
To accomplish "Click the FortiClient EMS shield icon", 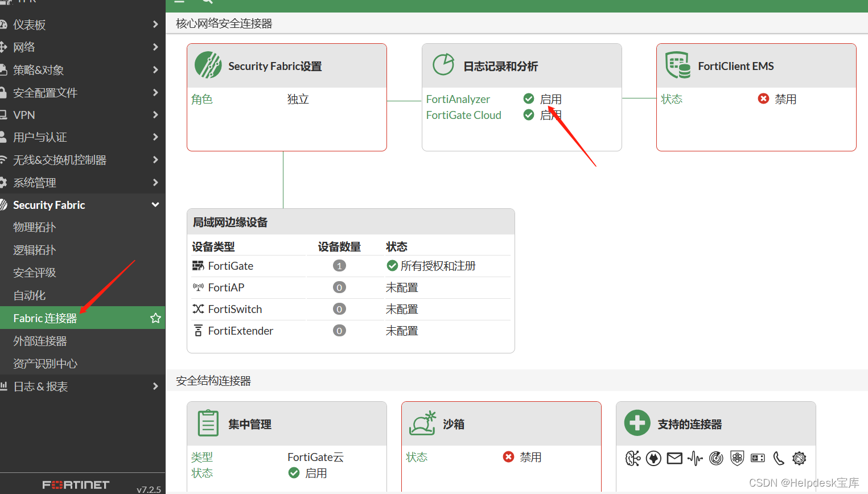I will point(678,65).
